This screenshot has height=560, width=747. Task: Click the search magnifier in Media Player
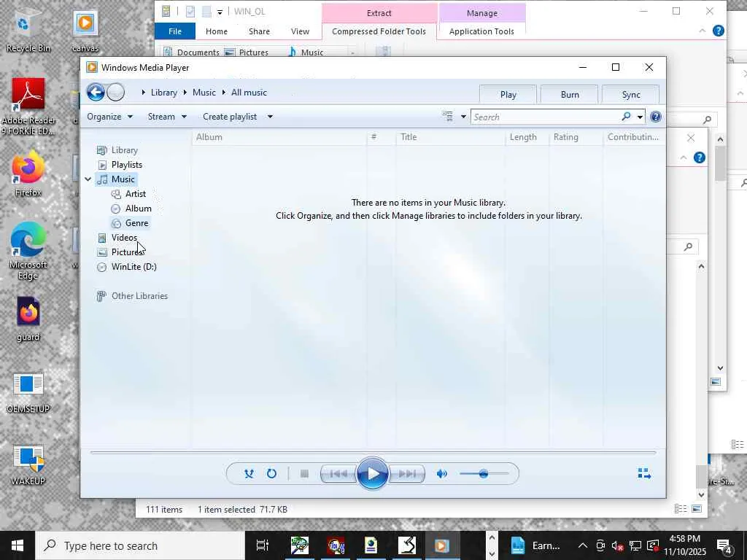(x=626, y=117)
